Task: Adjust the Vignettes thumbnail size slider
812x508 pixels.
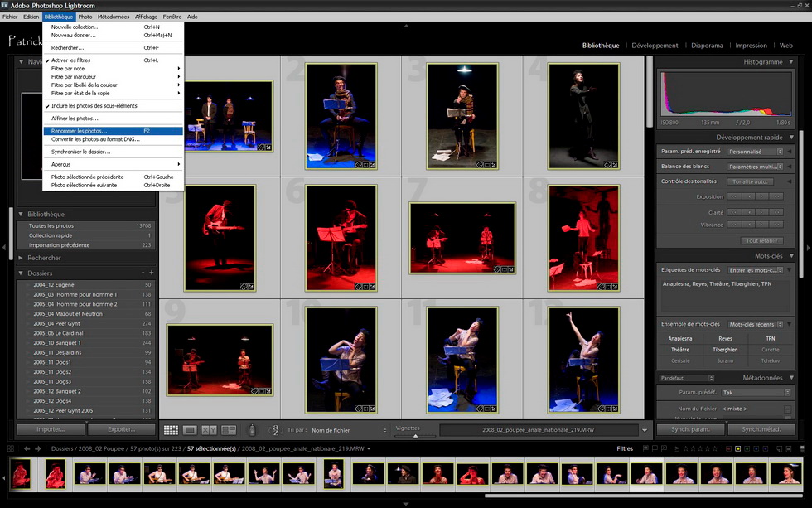Action: 415,435
